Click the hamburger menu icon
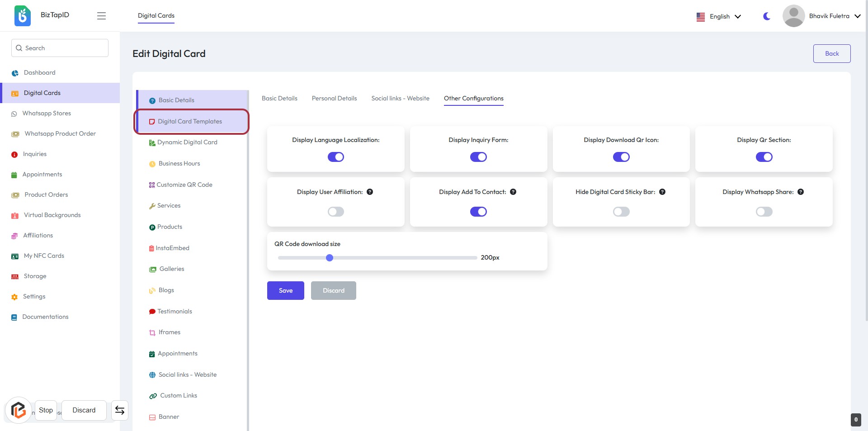 coord(101,16)
